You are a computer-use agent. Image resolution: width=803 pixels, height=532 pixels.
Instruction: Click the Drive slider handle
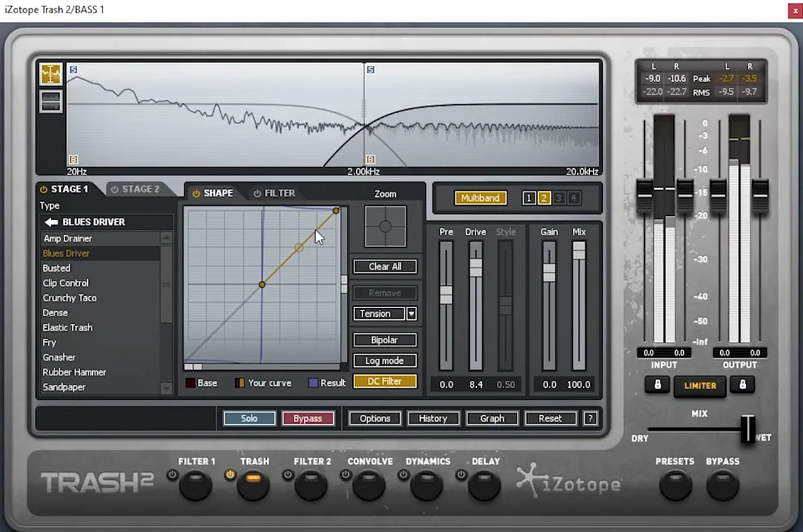point(476,267)
